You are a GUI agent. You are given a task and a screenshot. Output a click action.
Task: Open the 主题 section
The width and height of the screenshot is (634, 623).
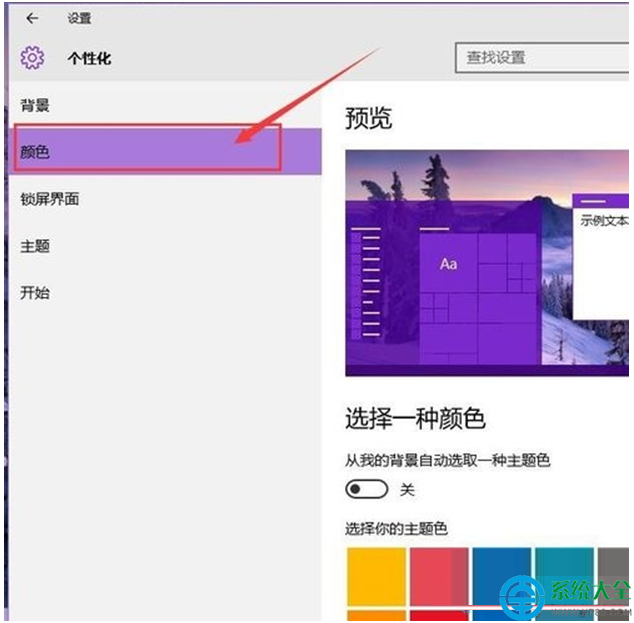coord(35,246)
